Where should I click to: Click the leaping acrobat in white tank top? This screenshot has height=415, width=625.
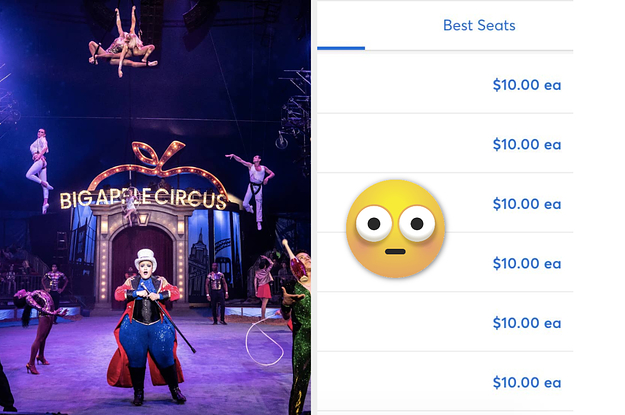[253, 189]
